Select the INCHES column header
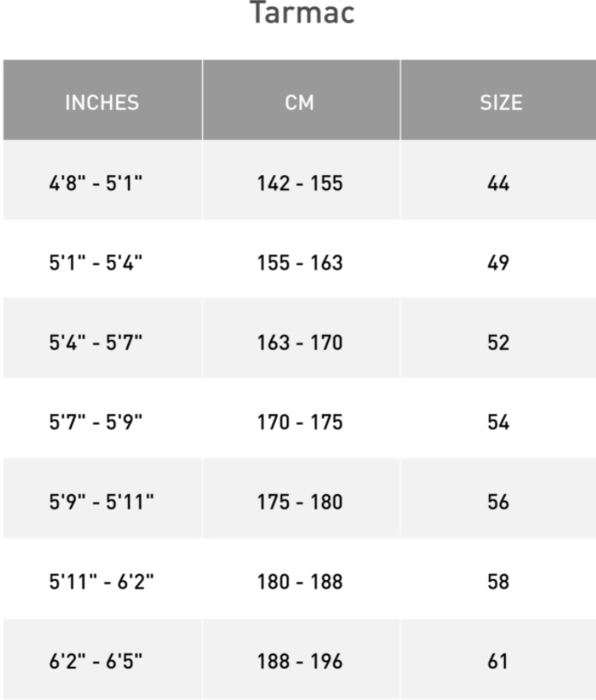Viewport: 596px width, 700px height. pyautogui.click(x=102, y=102)
